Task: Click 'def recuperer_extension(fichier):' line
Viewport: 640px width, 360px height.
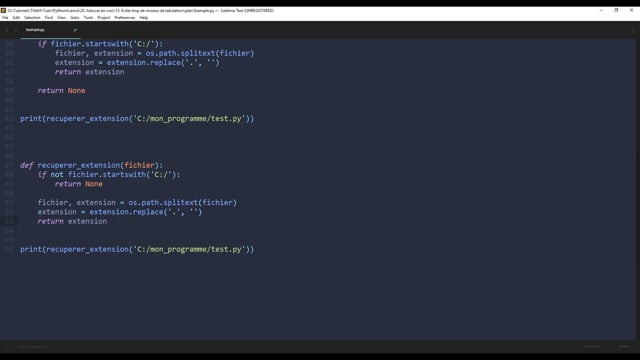Action: click(91, 165)
